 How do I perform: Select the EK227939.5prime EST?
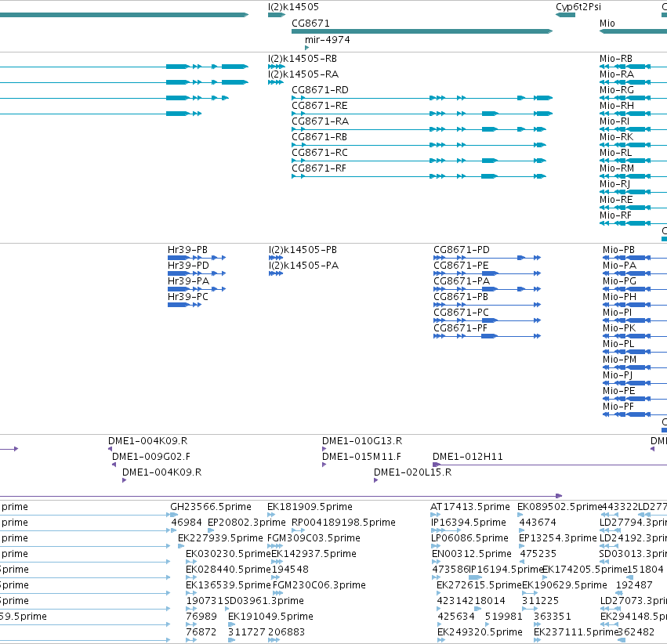[220, 538]
